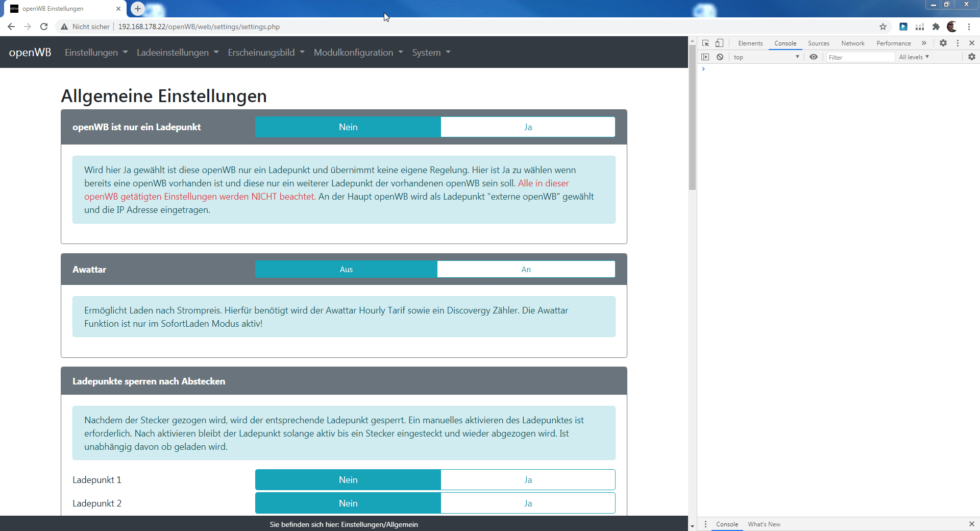Select Nein for Ladepunkt 2
This screenshot has width=980, height=531.
pyautogui.click(x=348, y=503)
